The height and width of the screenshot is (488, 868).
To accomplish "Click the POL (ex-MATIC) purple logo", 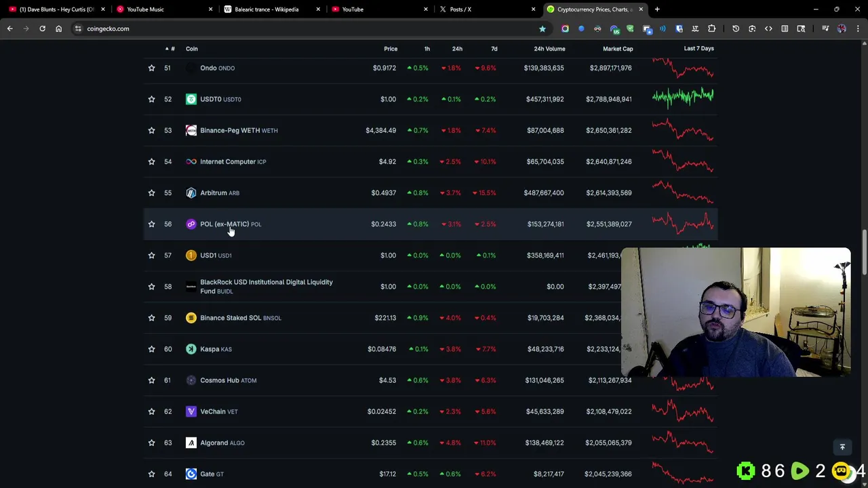I will click(191, 224).
